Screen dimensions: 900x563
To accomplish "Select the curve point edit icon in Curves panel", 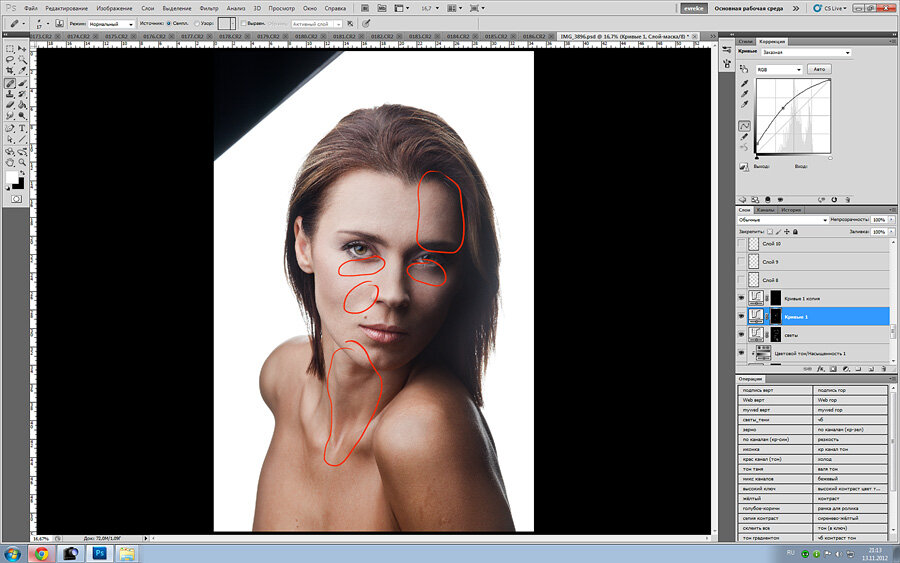I will 744,126.
